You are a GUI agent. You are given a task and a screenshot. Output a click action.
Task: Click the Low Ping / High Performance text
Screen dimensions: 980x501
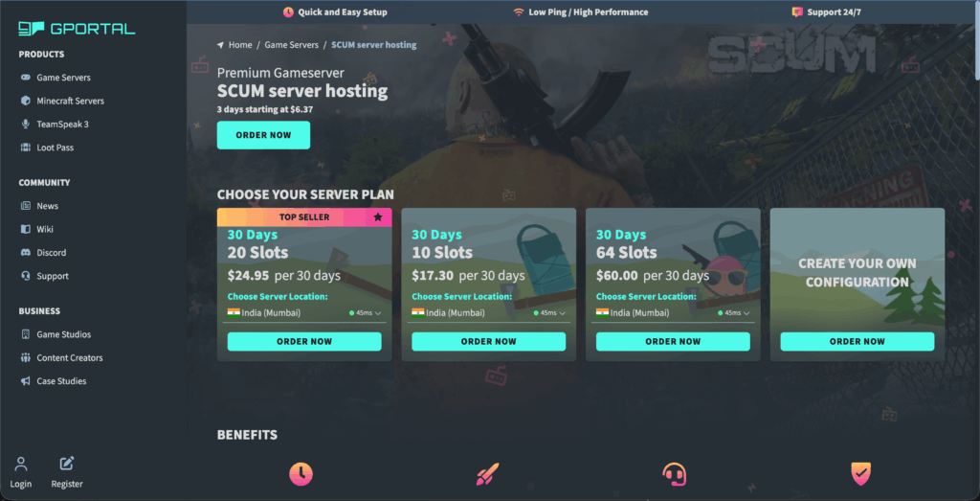pos(589,11)
